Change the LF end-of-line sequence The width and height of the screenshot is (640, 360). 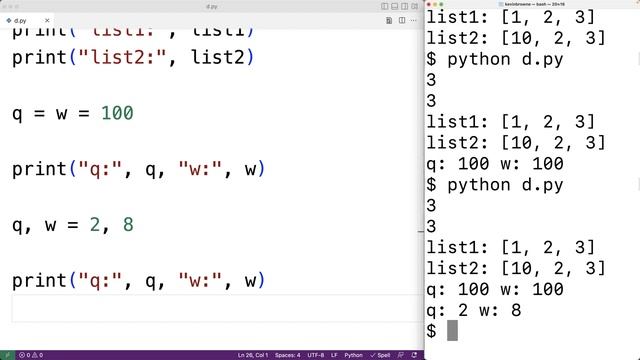tap(334, 355)
